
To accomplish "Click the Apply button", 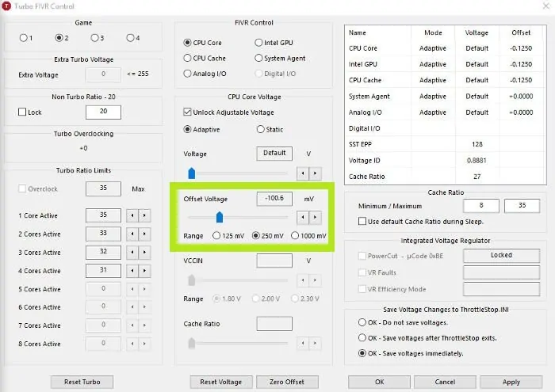I will [511, 382].
